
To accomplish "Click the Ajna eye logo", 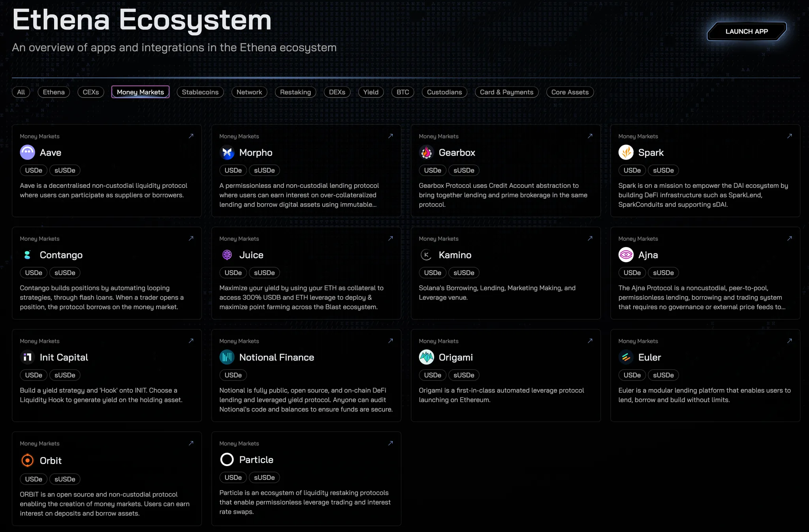I will click(626, 255).
